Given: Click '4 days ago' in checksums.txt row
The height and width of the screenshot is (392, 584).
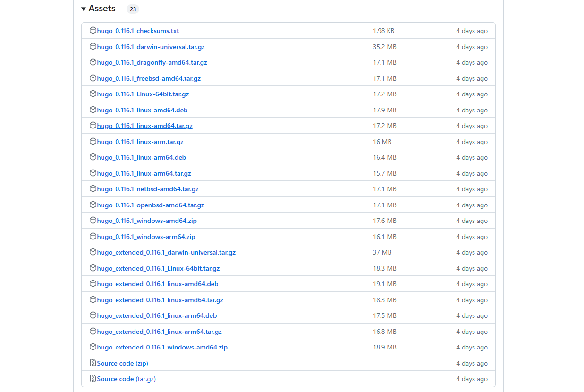Looking at the screenshot, I should [x=472, y=31].
